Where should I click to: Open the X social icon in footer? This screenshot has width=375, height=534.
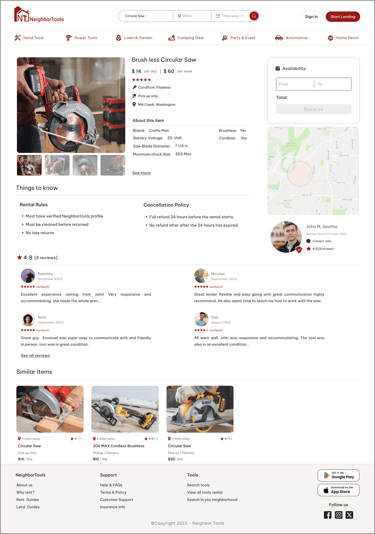(x=349, y=515)
